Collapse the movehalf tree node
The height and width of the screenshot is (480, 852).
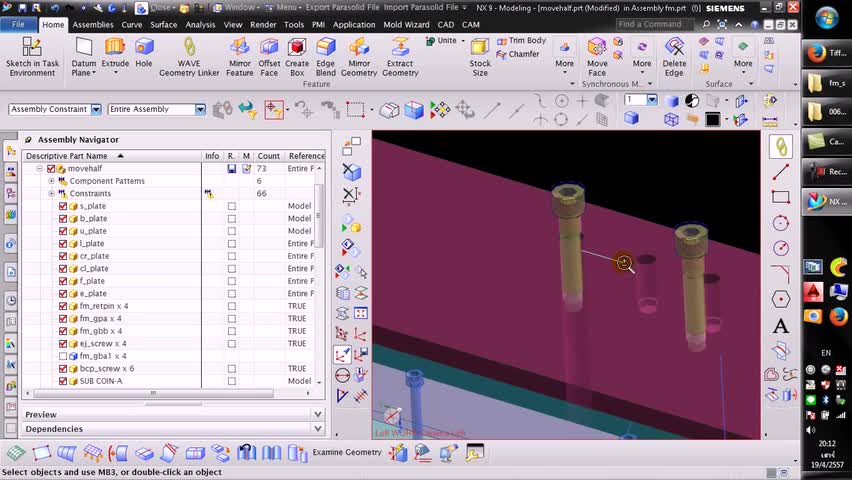click(40, 169)
